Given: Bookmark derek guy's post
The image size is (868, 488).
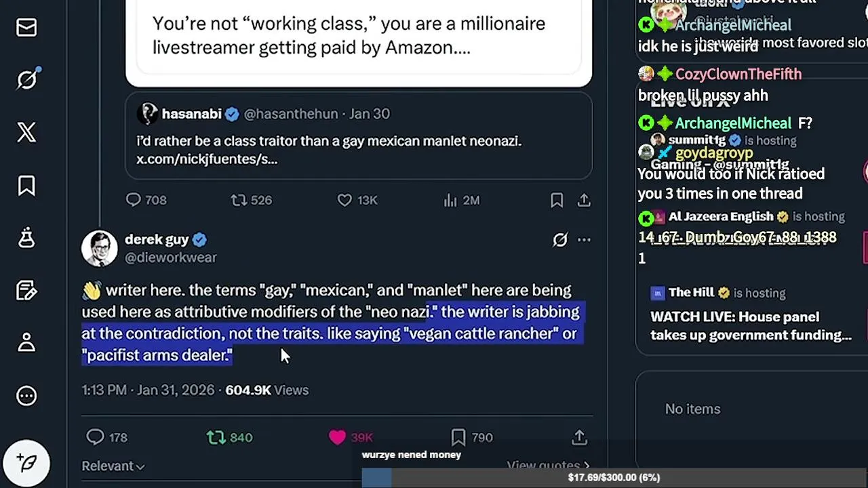Looking at the screenshot, I should [x=458, y=437].
